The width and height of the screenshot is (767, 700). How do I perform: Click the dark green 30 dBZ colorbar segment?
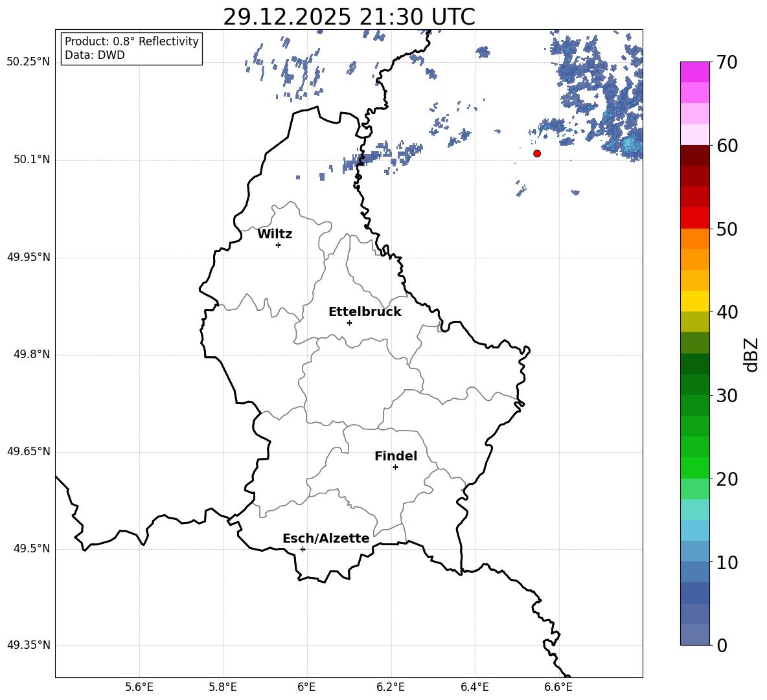pyautogui.click(x=694, y=384)
